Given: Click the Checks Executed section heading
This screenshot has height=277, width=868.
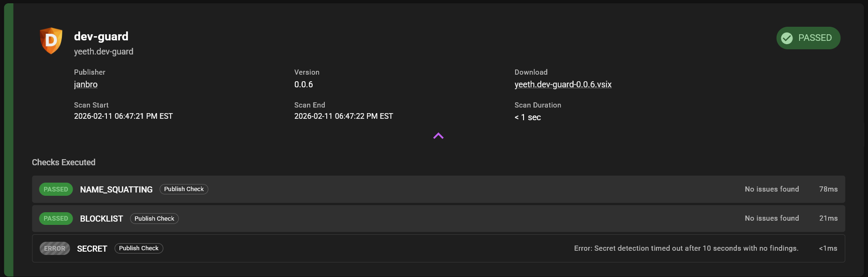Looking at the screenshot, I should tap(64, 162).
